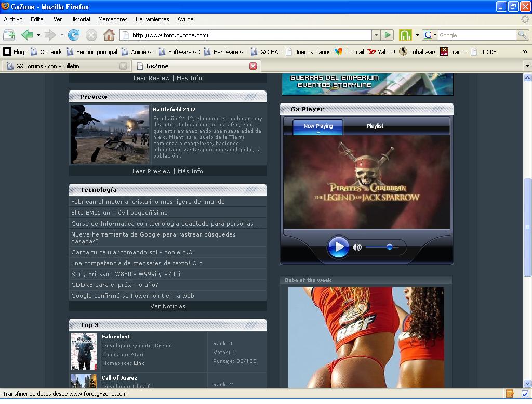
Task: Open the GXCHAT bookmark
Action: 266,52
